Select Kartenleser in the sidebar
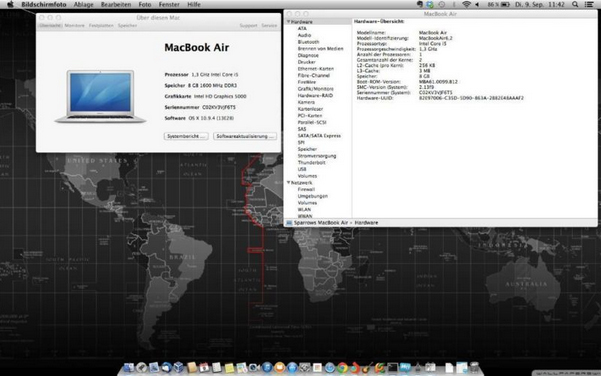601x376 pixels. point(310,109)
